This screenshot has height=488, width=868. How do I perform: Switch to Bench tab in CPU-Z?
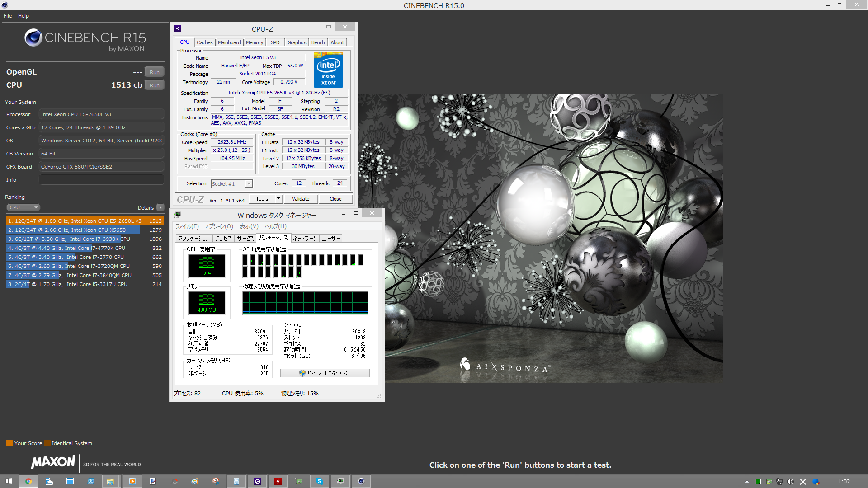tap(318, 42)
